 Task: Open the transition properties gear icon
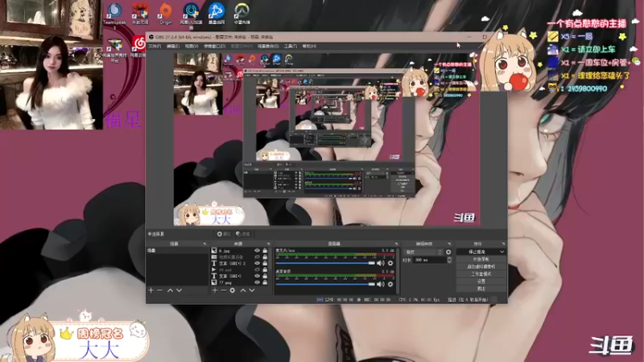click(448, 252)
